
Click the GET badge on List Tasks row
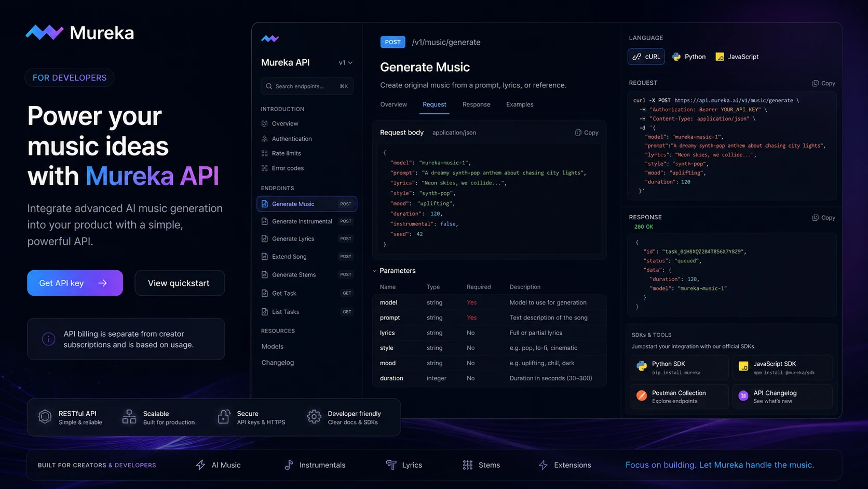(x=347, y=312)
